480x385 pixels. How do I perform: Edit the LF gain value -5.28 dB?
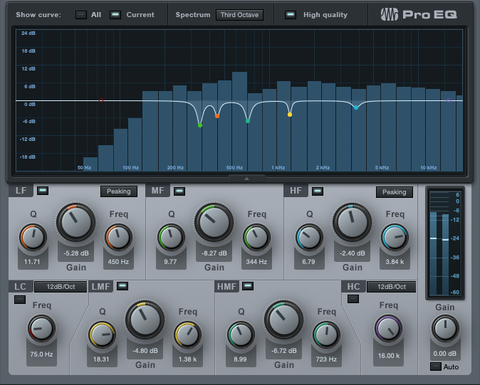click(76, 253)
